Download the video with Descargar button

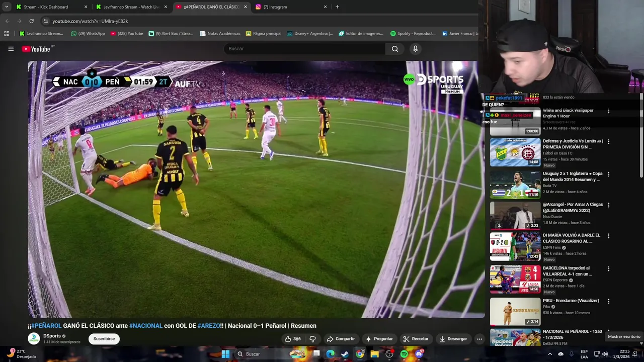click(x=453, y=339)
